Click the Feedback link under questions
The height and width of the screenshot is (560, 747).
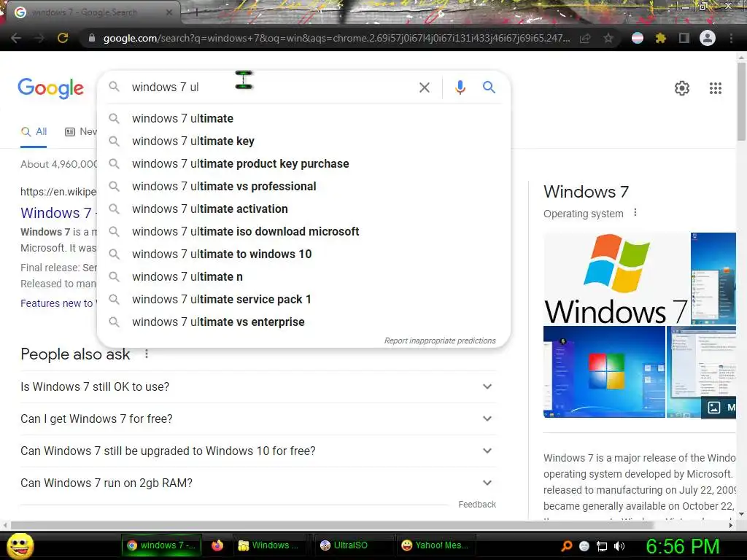click(x=477, y=505)
